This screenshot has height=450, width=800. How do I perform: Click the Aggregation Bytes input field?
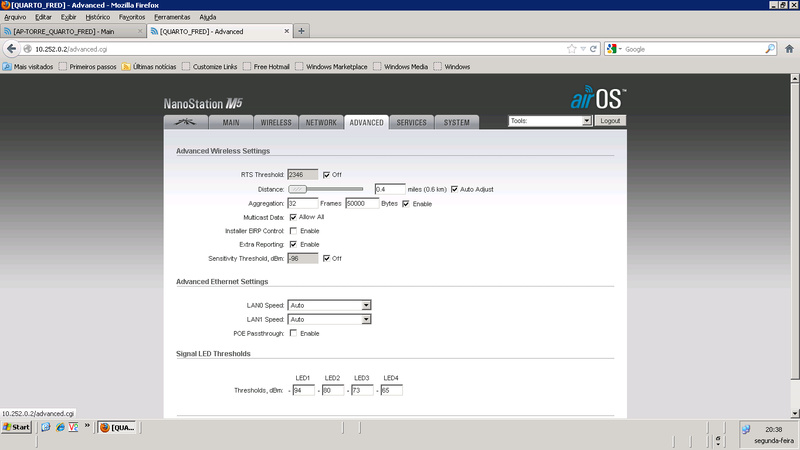pyautogui.click(x=362, y=204)
